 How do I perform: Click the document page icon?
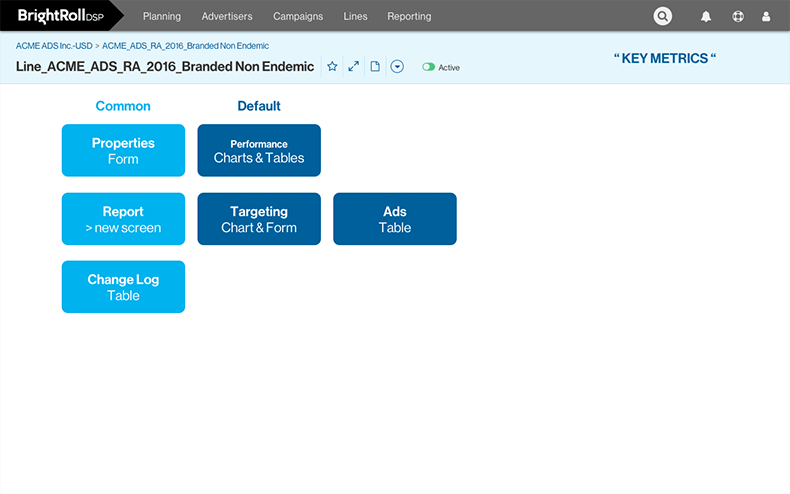[375, 67]
